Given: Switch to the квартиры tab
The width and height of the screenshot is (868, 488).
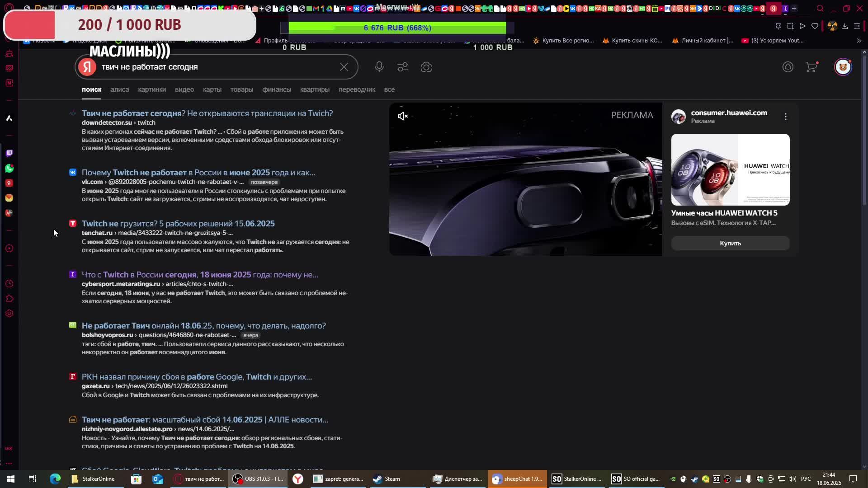Looking at the screenshot, I should pos(315,89).
